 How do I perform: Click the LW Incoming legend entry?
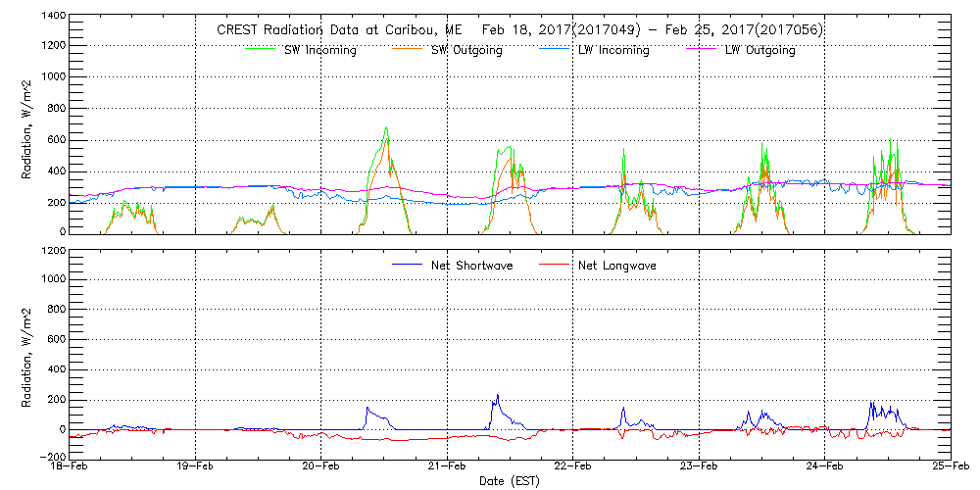coord(613,50)
